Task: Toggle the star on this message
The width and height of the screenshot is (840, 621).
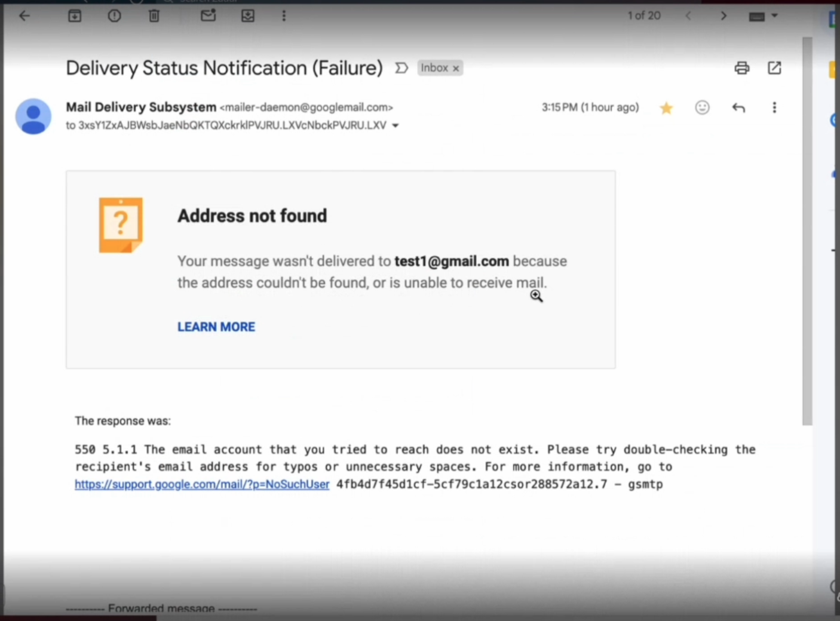Action: [x=666, y=108]
